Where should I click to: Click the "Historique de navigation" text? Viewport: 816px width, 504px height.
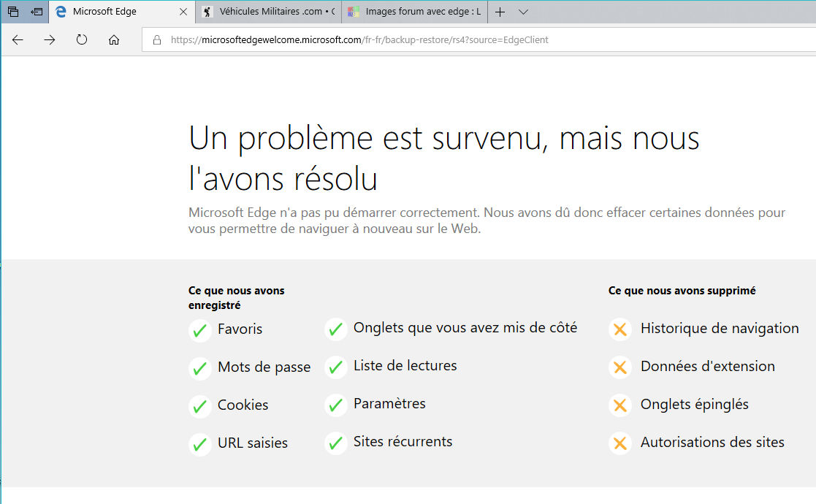click(x=720, y=328)
